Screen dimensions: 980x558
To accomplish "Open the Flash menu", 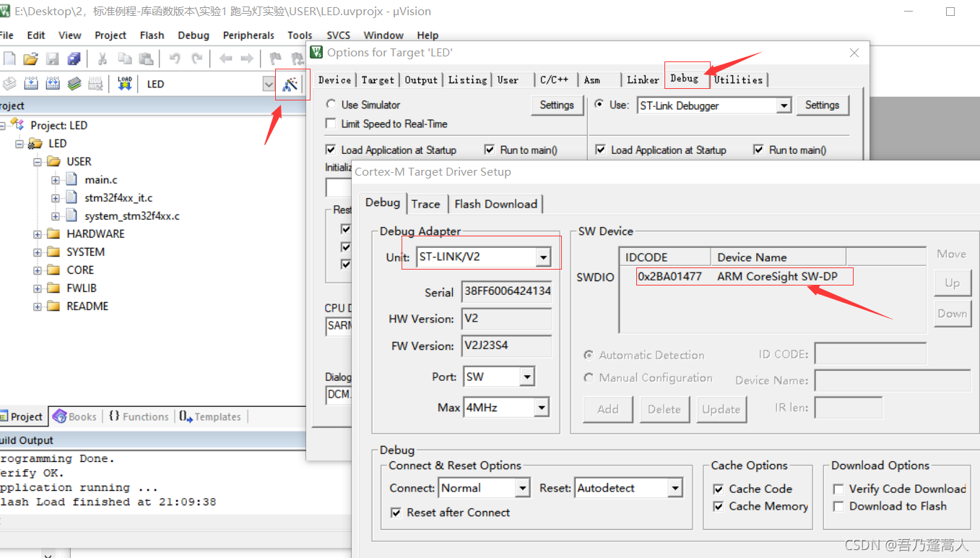I will (x=152, y=35).
